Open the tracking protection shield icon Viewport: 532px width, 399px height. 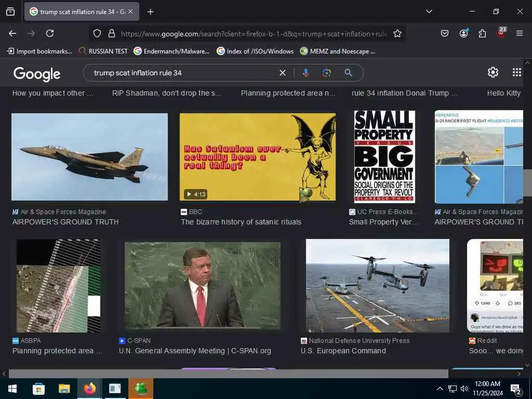click(x=97, y=33)
